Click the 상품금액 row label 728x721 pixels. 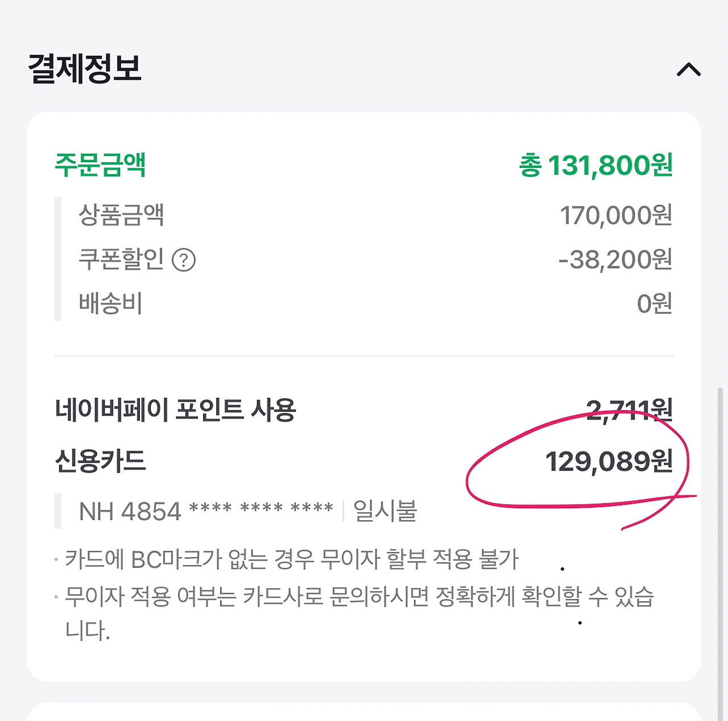click(121, 215)
